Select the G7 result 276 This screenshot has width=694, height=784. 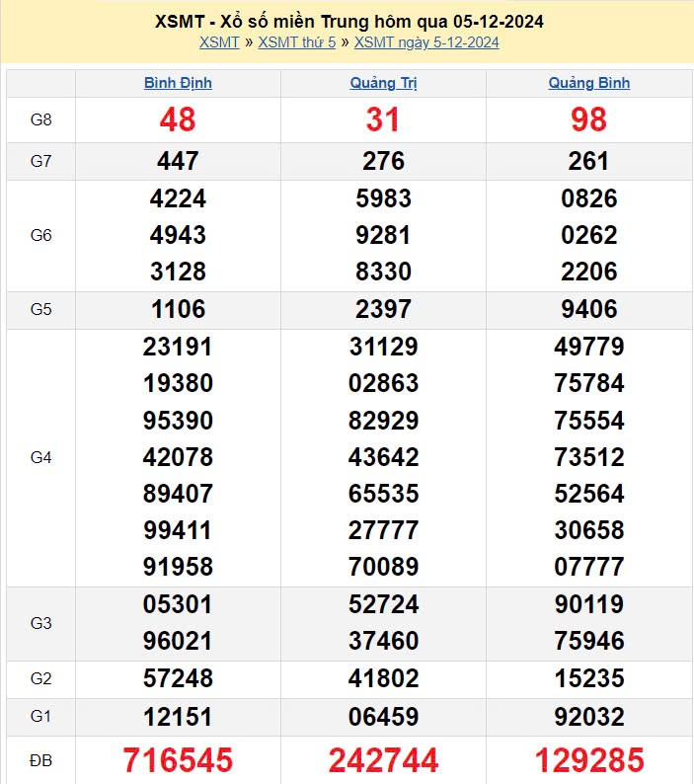pos(383,161)
